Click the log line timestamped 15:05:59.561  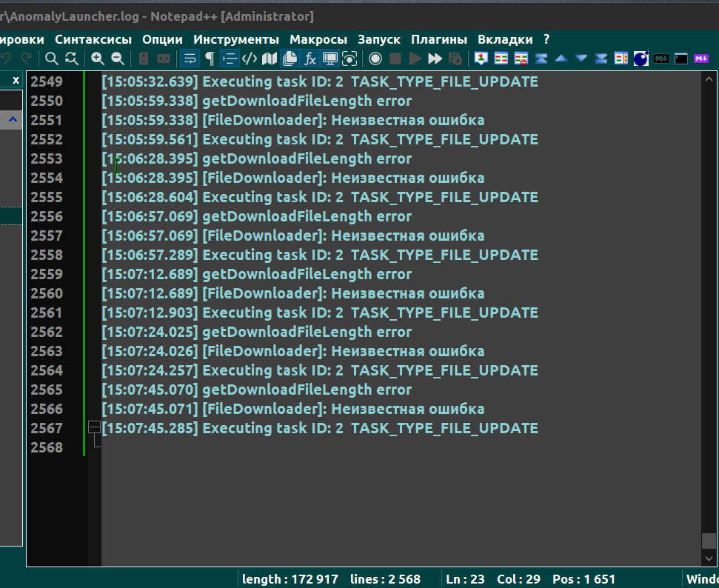click(x=320, y=139)
